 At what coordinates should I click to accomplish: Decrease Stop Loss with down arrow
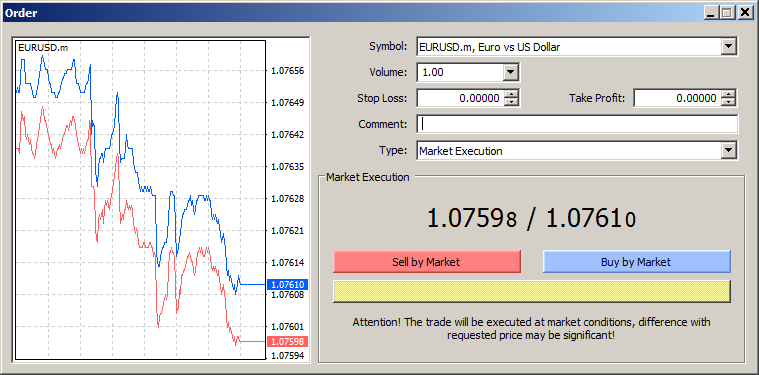pyautogui.click(x=511, y=102)
